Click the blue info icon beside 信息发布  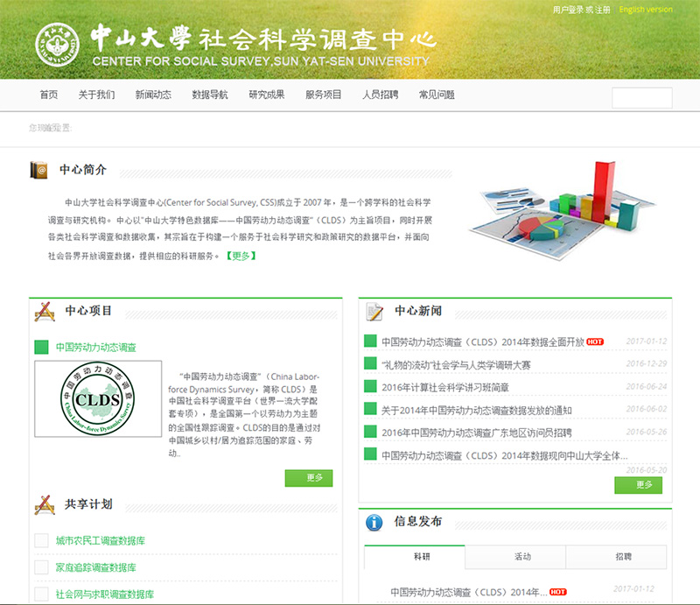[374, 523]
